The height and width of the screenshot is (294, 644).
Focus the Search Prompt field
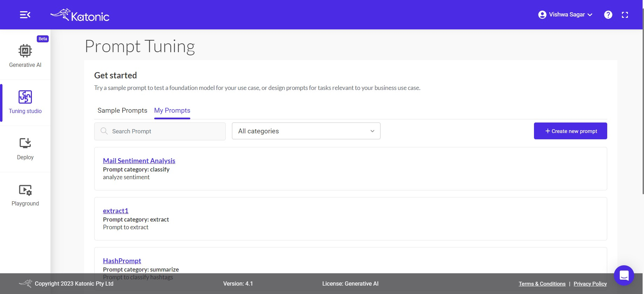pyautogui.click(x=160, y=131)
